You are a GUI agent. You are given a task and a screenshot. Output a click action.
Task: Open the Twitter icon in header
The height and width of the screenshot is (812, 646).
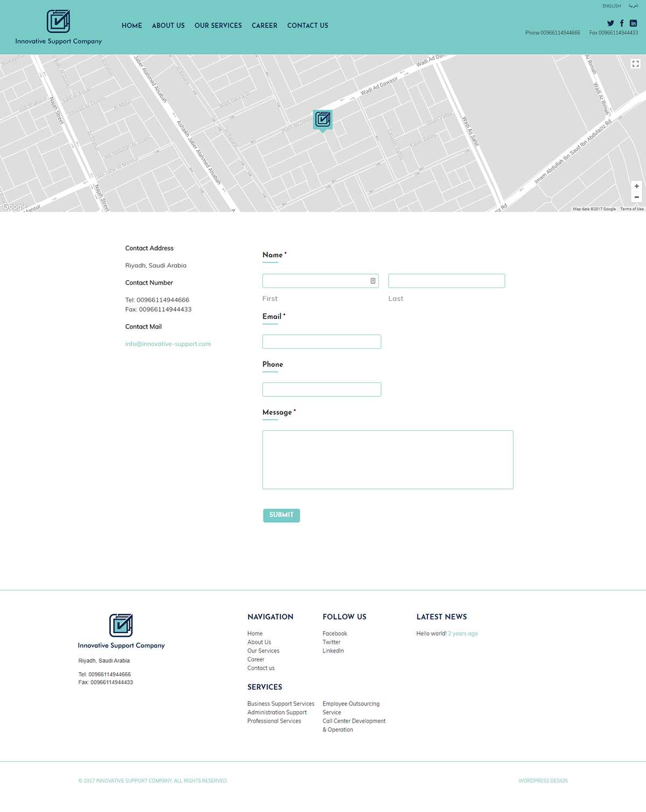tap(610, 23)
